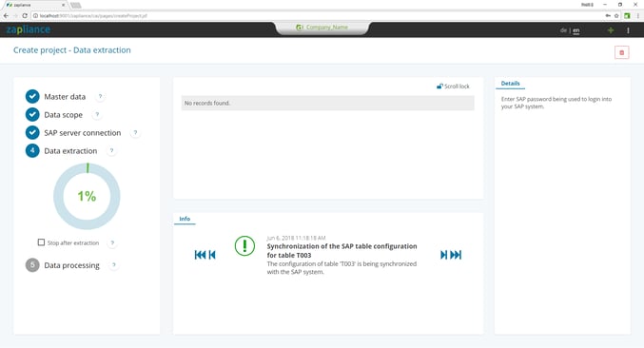Image resolution: width=644 pixels, height=348 pixels.
Task: Go to previous info message
Action: pyautogui.click(x=212, y=255)
